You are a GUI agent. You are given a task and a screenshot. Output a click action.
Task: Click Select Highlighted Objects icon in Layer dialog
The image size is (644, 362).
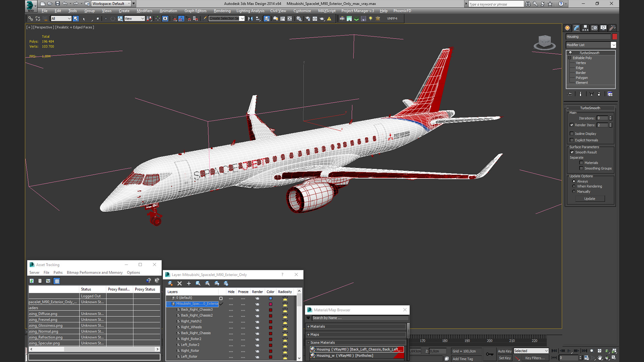[x=198, y=283]
